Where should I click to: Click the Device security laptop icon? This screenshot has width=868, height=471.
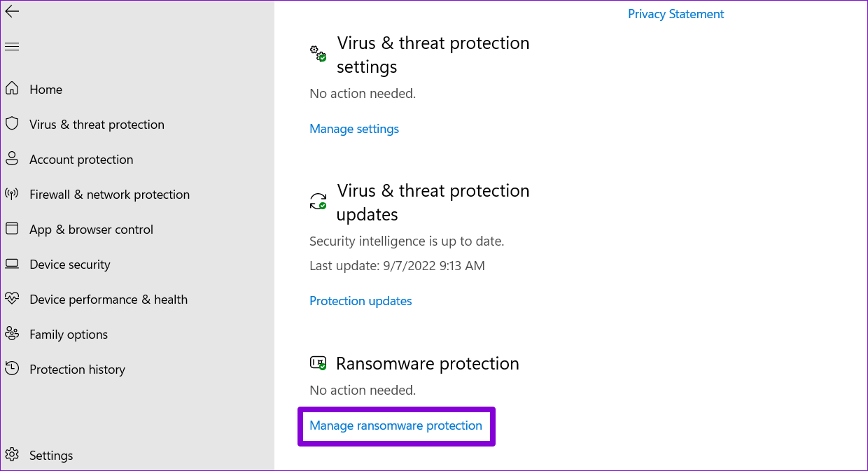click(x=12, y=264)
